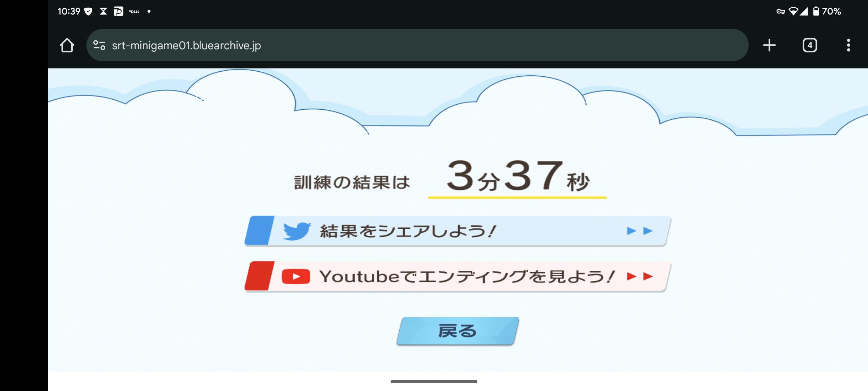Image resolution: width=868 pixels, height=391 pixels.
Task: Tap the Vpass notification icon
Action: tap(134, 11)
